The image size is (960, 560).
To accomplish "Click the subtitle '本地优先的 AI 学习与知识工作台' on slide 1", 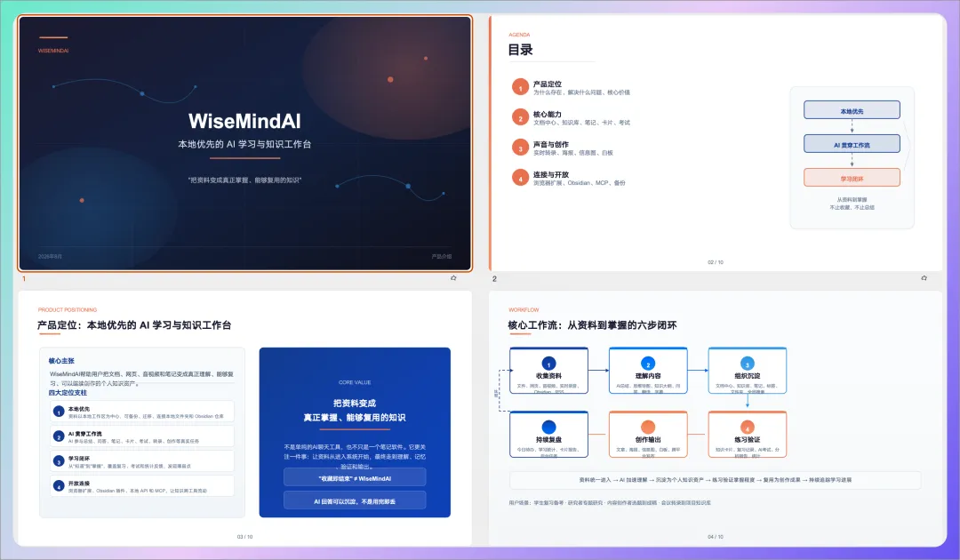I will point(244,144).
